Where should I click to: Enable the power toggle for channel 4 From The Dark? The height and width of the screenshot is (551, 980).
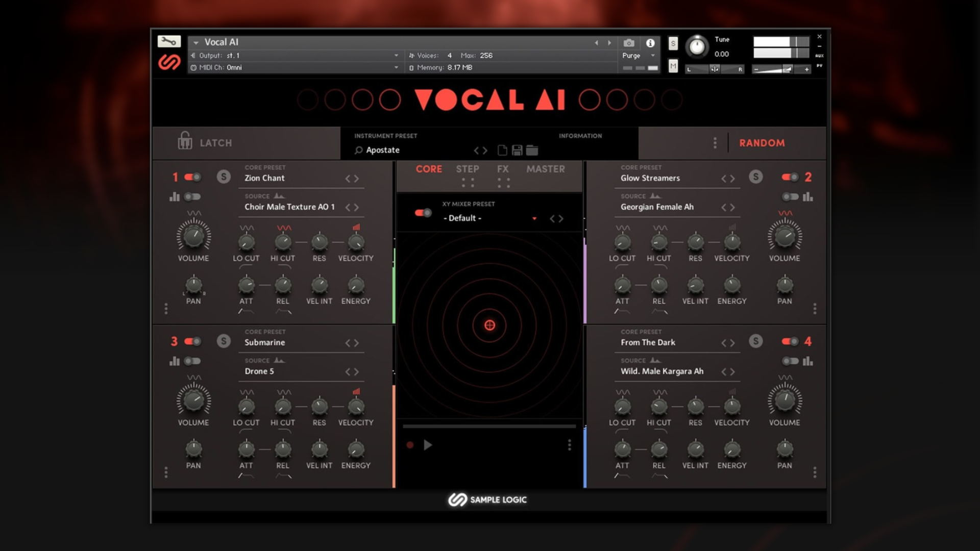(790, 341)
